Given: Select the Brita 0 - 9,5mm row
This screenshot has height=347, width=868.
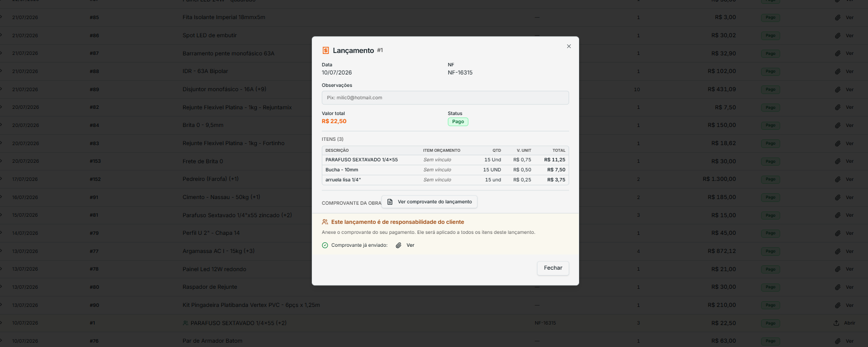Looking at the screenshot, I should pos(434,126).
